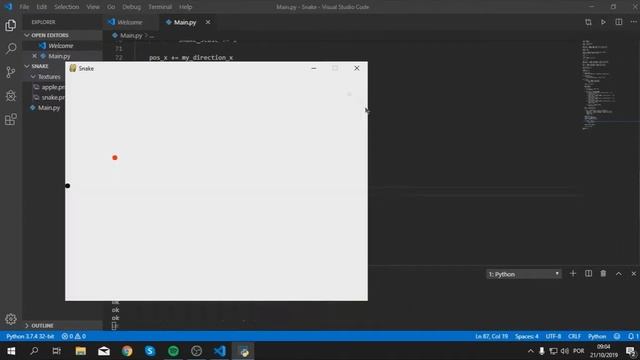Open the Debug menu
The width and height of the screenshot is (640, 360).
131,7
